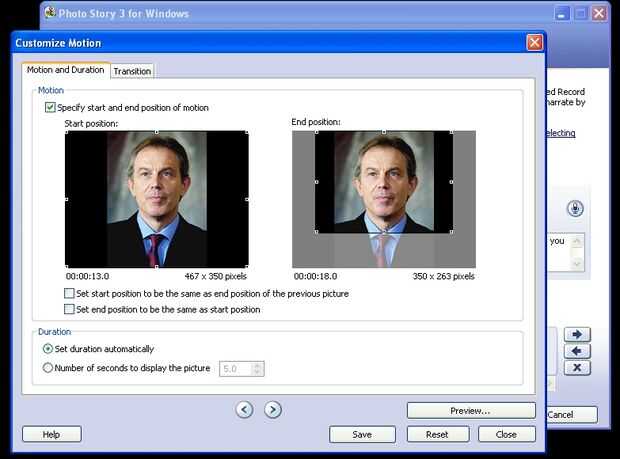Increase seconds value with spinner up arrow
Viewport: 620px width, 459px height.
tap(257, 365)
